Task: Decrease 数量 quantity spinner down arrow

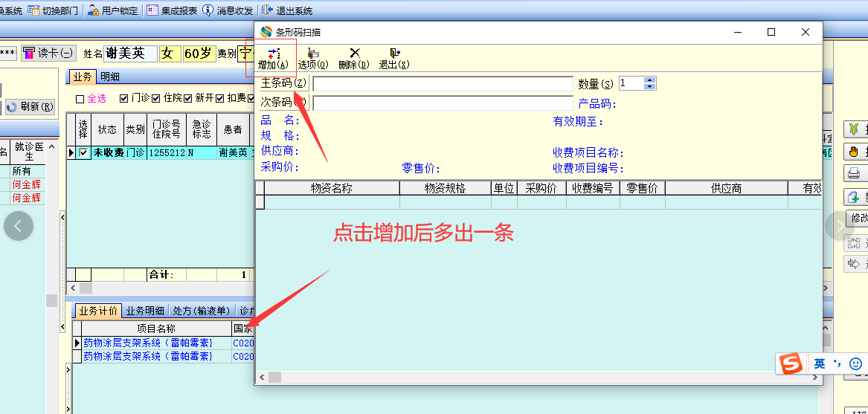Action: [651, 86]
